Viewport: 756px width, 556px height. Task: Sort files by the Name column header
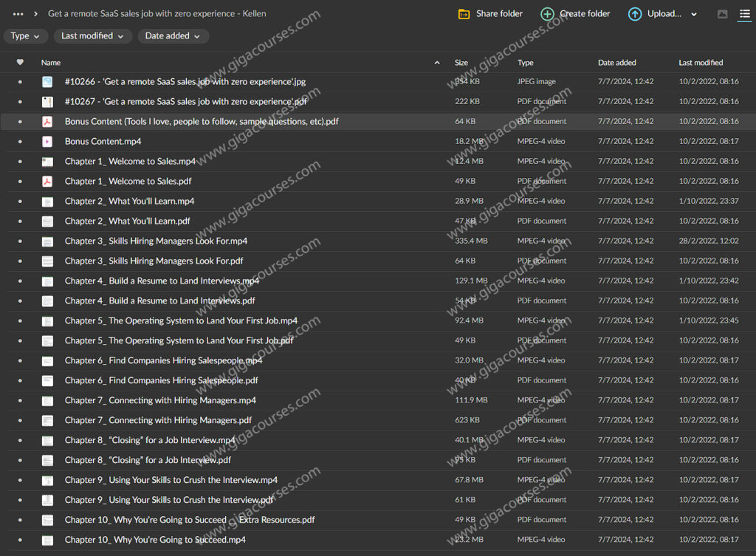(x=51, y=63)
